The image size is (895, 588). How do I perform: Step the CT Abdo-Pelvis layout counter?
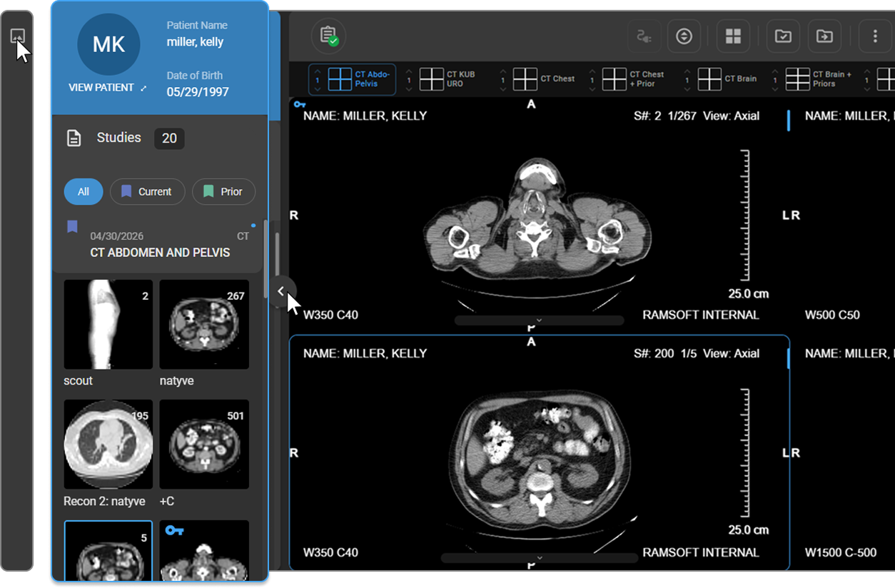click(318, 79)
